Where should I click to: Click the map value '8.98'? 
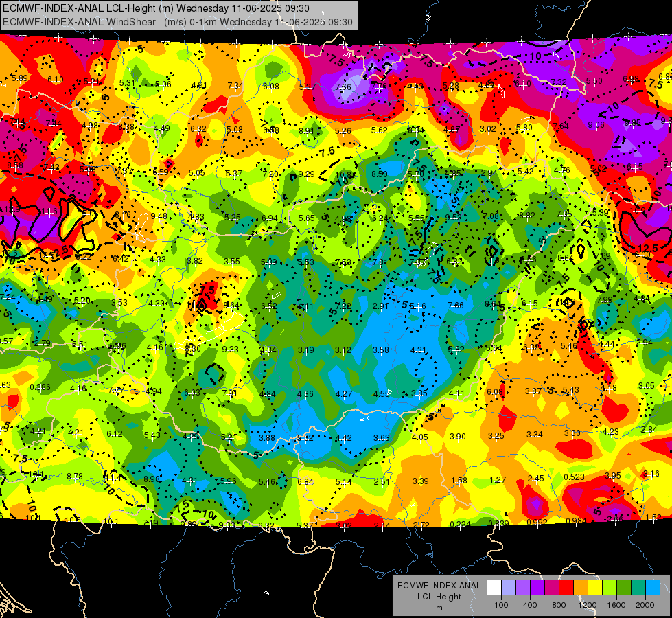tap(152, 479)
